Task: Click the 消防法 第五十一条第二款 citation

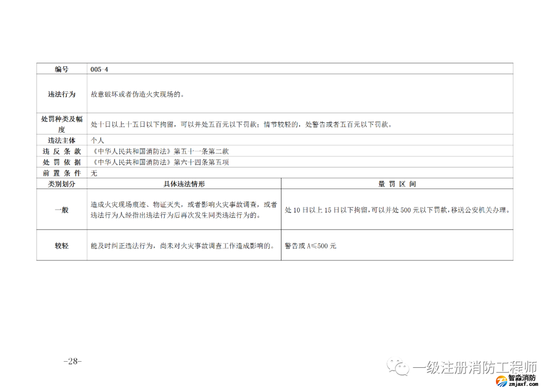Action: [x=159, y=152]
